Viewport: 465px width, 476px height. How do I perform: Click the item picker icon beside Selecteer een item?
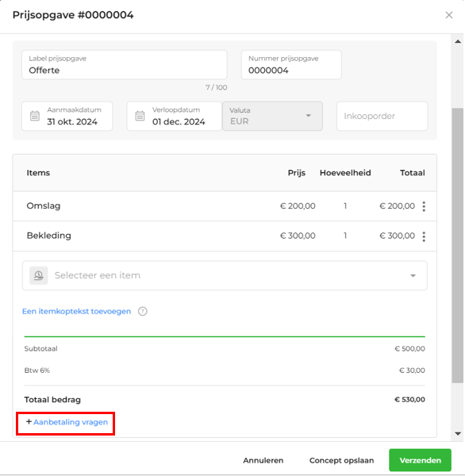tap(38, 275)
